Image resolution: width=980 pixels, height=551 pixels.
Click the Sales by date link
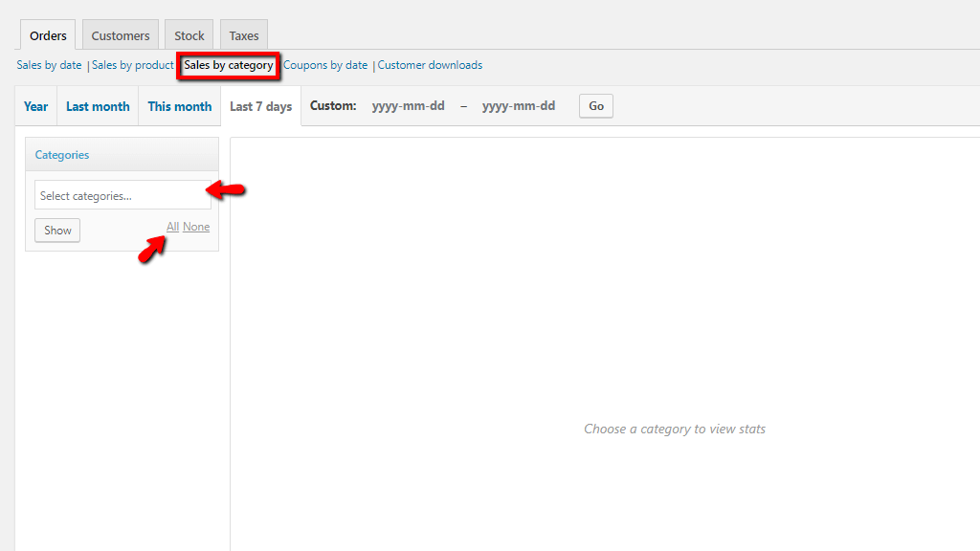[49, 65]
